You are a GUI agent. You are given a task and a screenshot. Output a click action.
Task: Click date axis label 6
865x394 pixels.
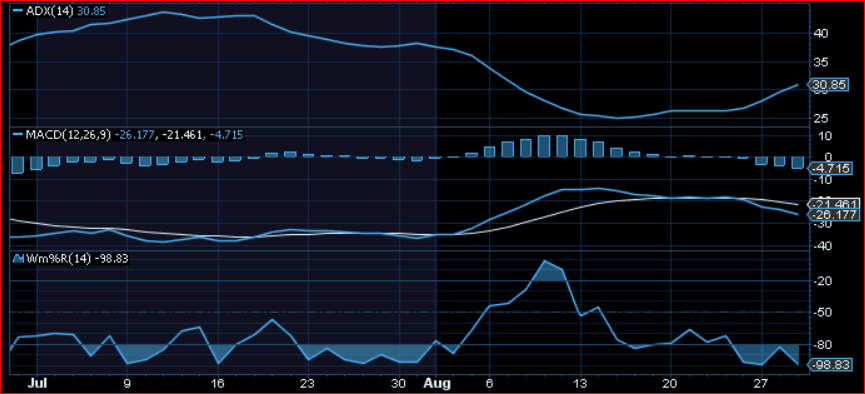click(489, 384)
